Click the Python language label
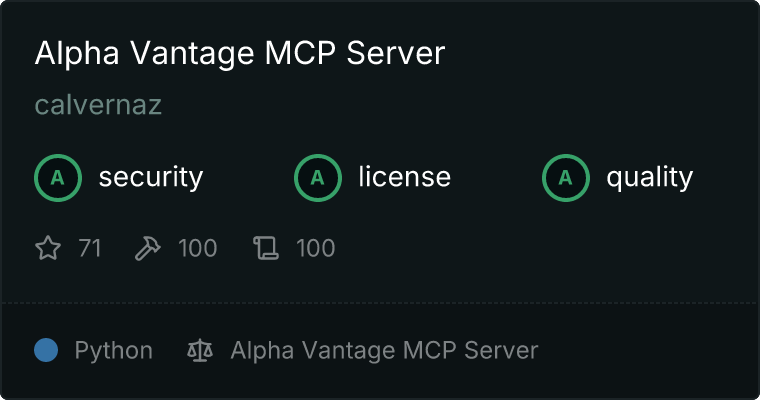 coord(113,351)
